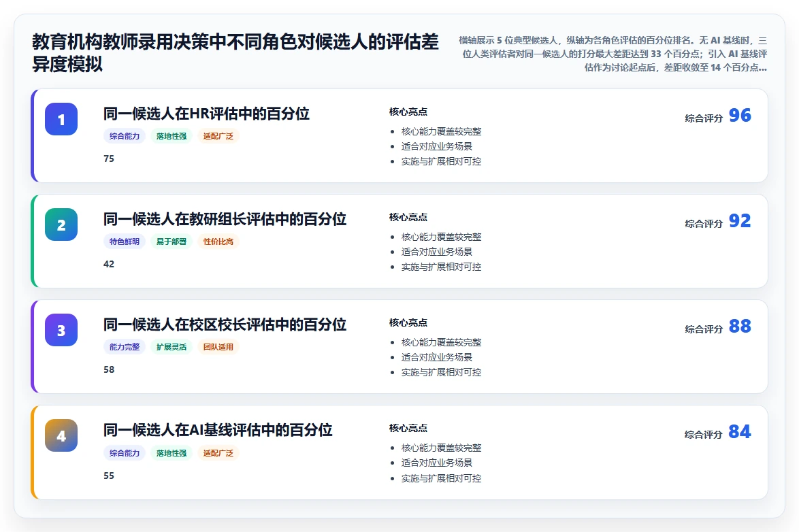Click the truncated description paragraph at top right
The width and height of the screenshot is (799, 532).
pyautogui.click(x=613, y=54)
